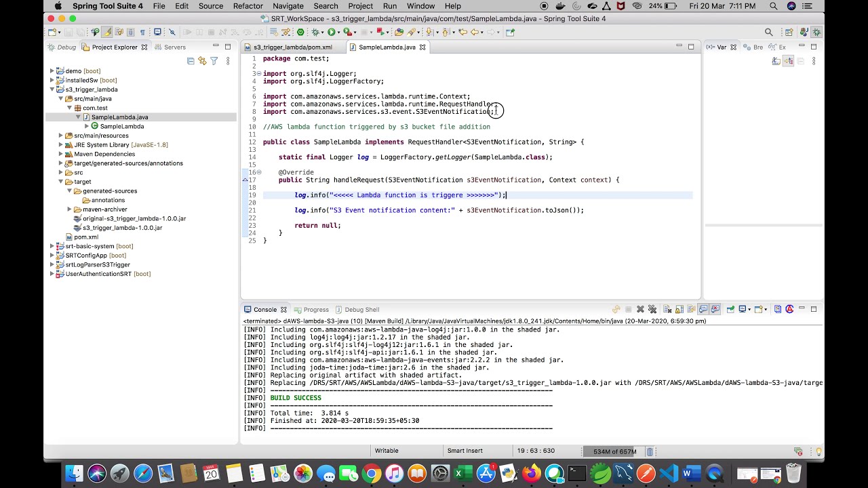Open the Project menu
The image size is (868, 488).
tap(360, 6)
